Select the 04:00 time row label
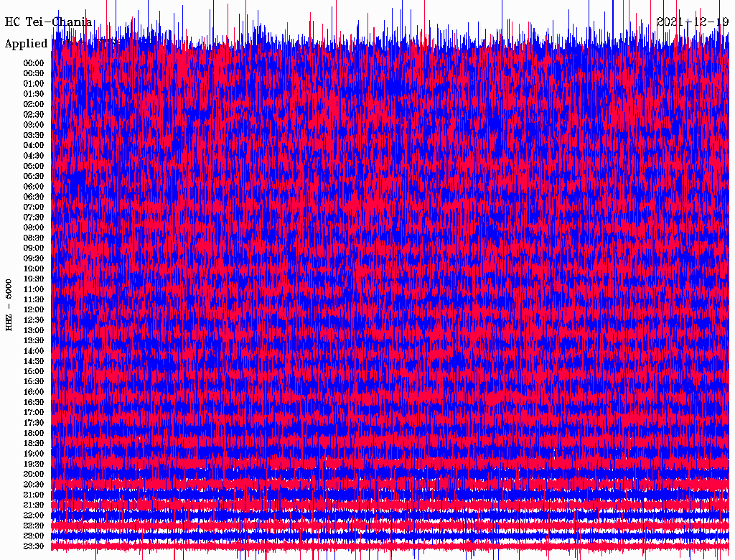Image resolution: width=735 pixels, height=560 pixels. click(34, 146)
